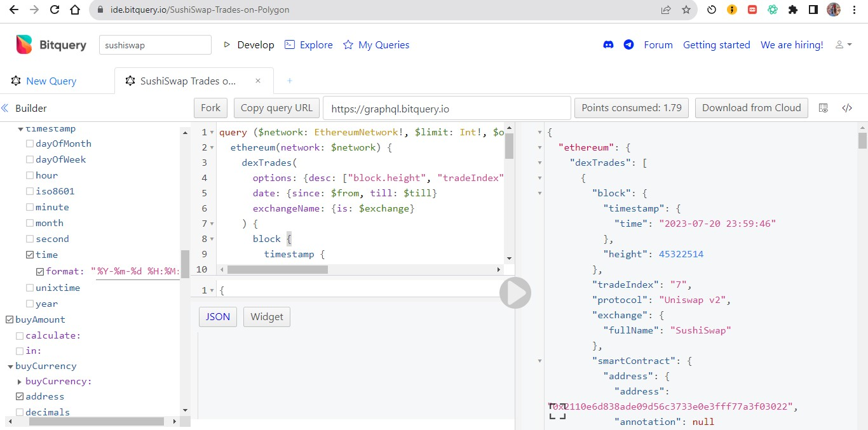Screen dimensions: 868x430
Task: Bookmark this page with the star icon
Action: click(x=686, y=10)
